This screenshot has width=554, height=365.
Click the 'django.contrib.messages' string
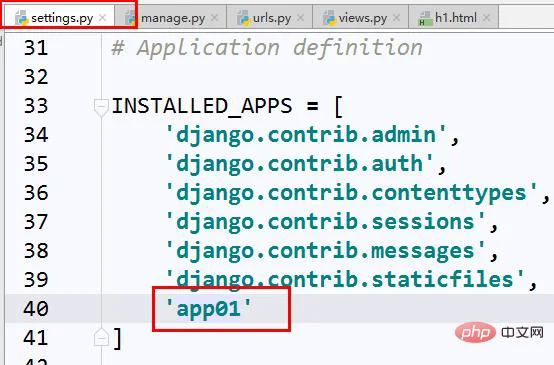325,252
